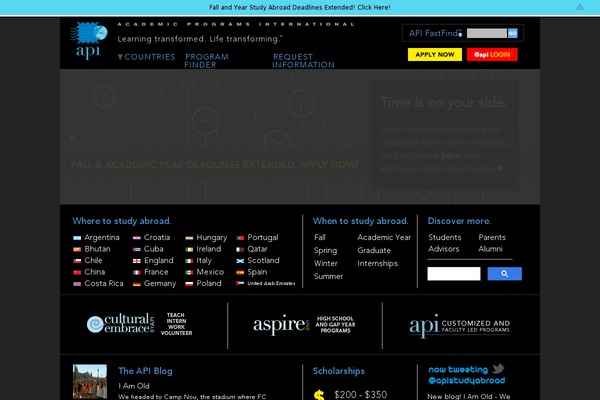This screenshot has height=400, width=600.
Task: Click the Twitter bird icon
Action: pos(498,369)
